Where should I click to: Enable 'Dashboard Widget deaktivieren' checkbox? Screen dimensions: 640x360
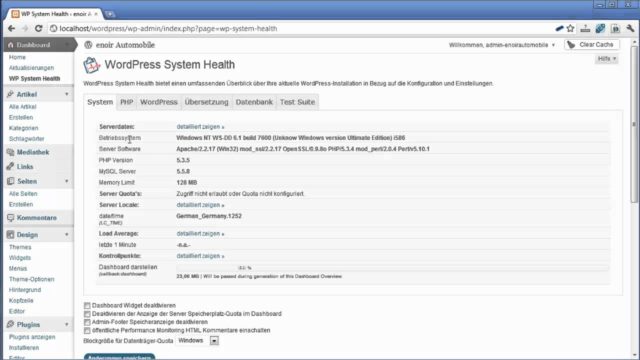tap(87, 305)
